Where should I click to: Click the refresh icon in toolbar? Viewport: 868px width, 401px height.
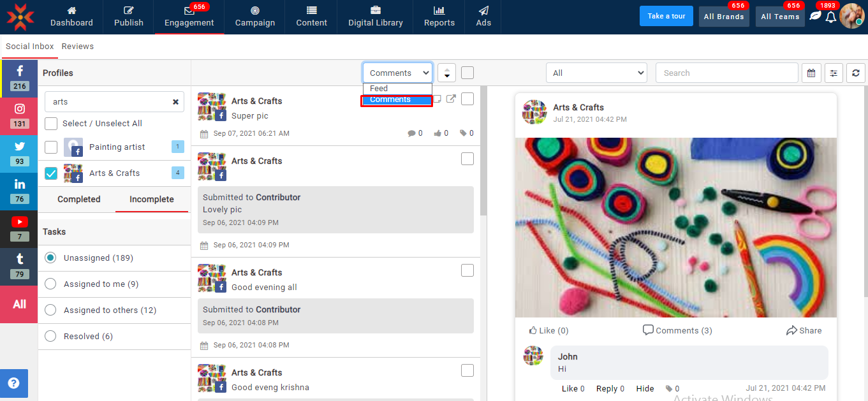(x=855, y=73)
